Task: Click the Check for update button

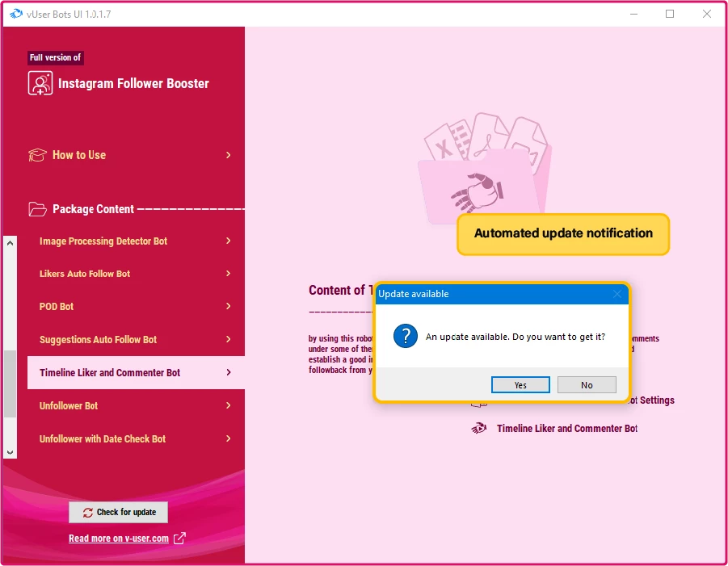Action: 119,512
